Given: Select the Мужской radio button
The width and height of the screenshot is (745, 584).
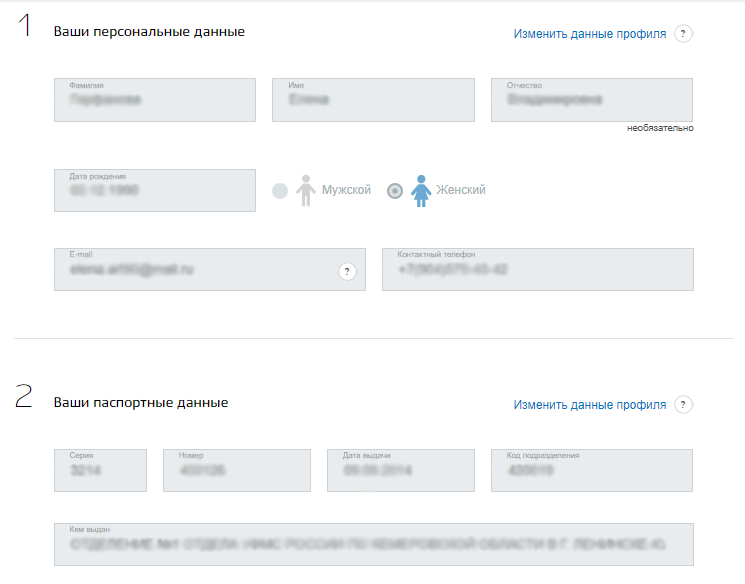Looking at the screenshot, I should (280, 191).
